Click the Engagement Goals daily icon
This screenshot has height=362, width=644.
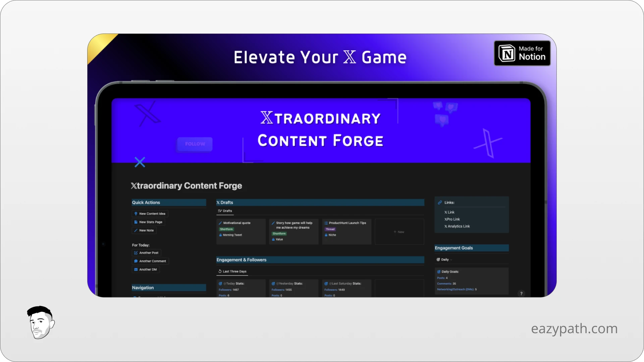(x=438, y=259)
